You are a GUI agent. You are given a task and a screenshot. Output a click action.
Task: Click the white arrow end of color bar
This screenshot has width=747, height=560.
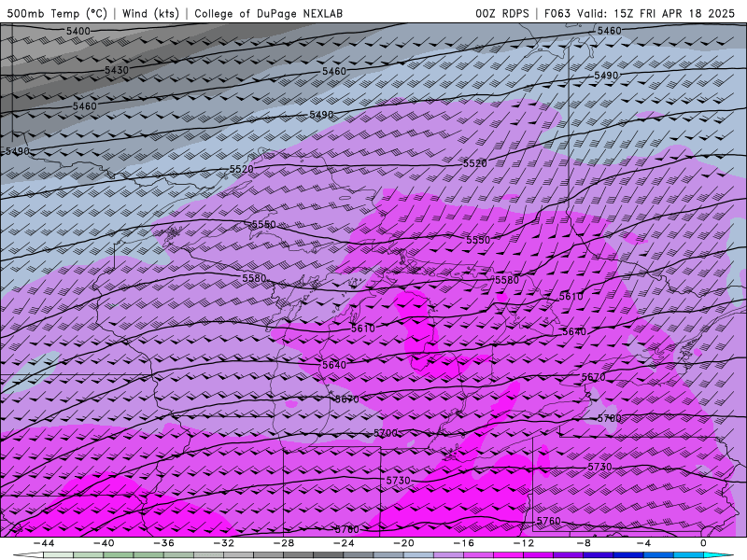click(28, 555)
